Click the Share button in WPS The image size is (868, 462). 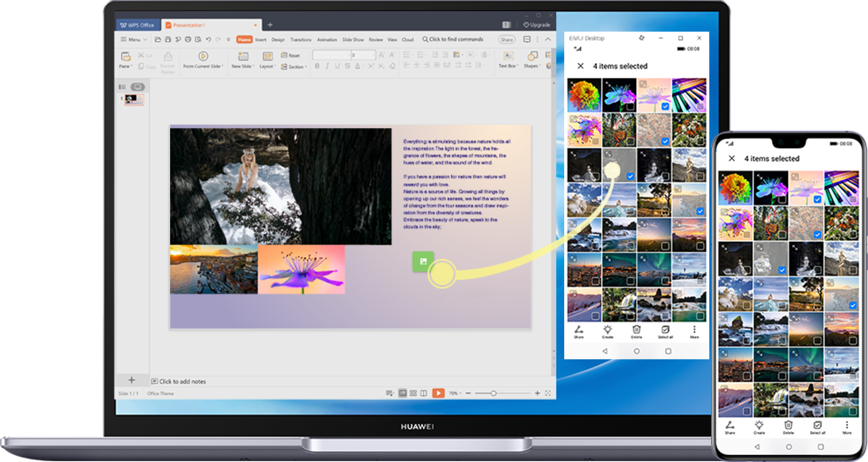click(x=507, y=39)
